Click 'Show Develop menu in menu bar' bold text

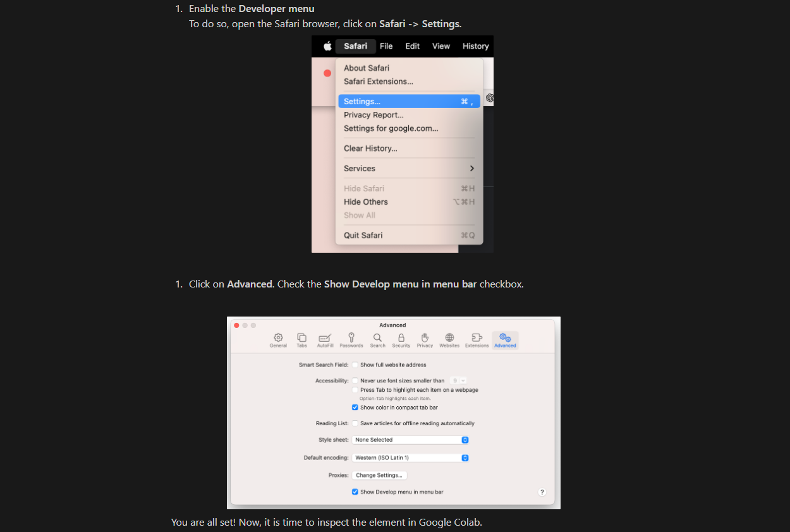(401, 284)
